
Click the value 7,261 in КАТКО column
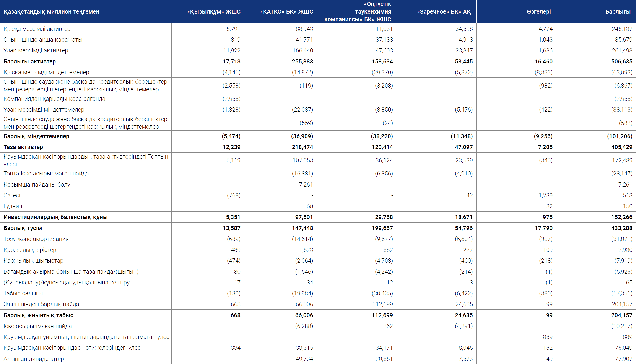[x=306, y=185]
